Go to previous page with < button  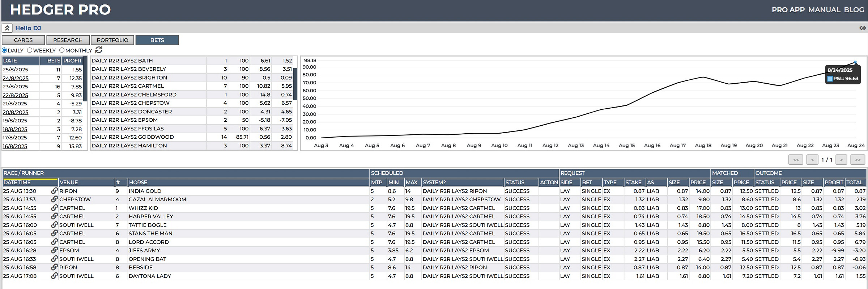812,160
